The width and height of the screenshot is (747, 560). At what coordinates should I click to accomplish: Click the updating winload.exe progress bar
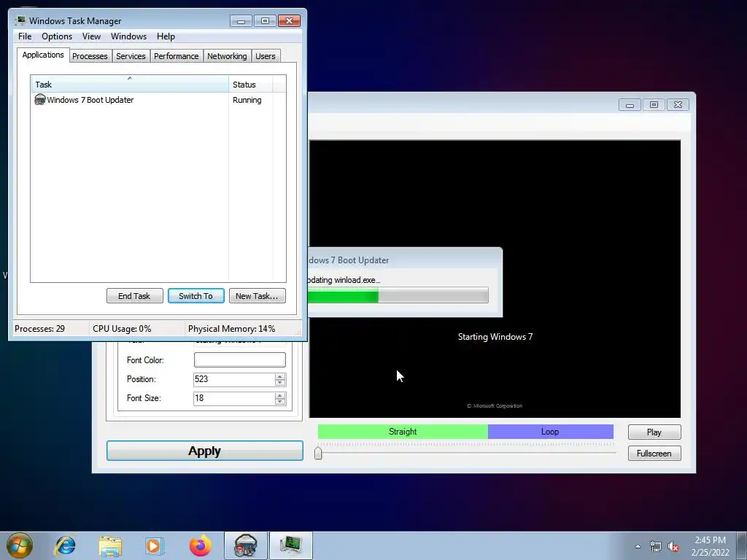[x=398, y=295]
